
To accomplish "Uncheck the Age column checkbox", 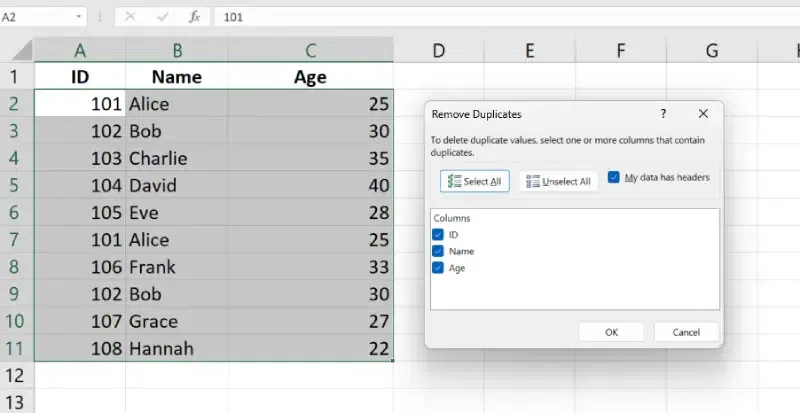I will tap(438, 268).
